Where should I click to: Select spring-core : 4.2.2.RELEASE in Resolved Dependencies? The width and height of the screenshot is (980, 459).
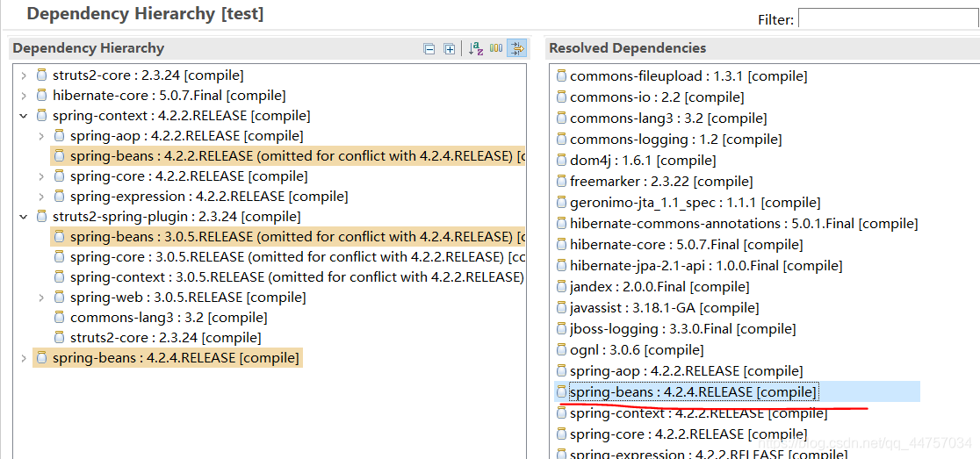tap(688, 434)
